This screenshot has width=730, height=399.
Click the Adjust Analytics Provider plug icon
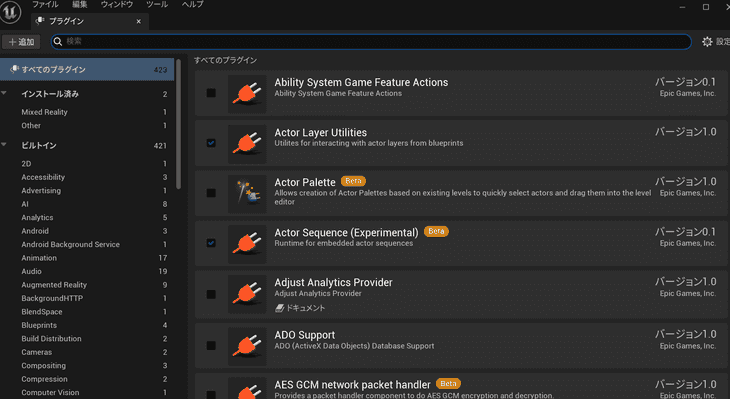(247, 294)
